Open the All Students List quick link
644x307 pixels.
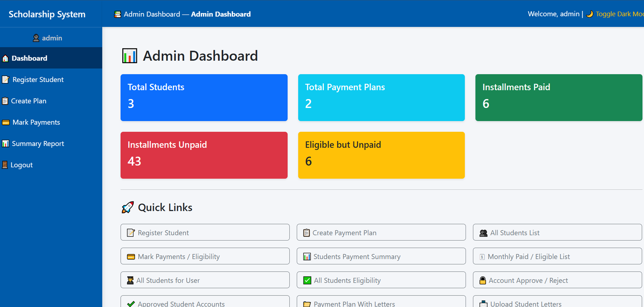pyautogui.click(x=557, y=232)
